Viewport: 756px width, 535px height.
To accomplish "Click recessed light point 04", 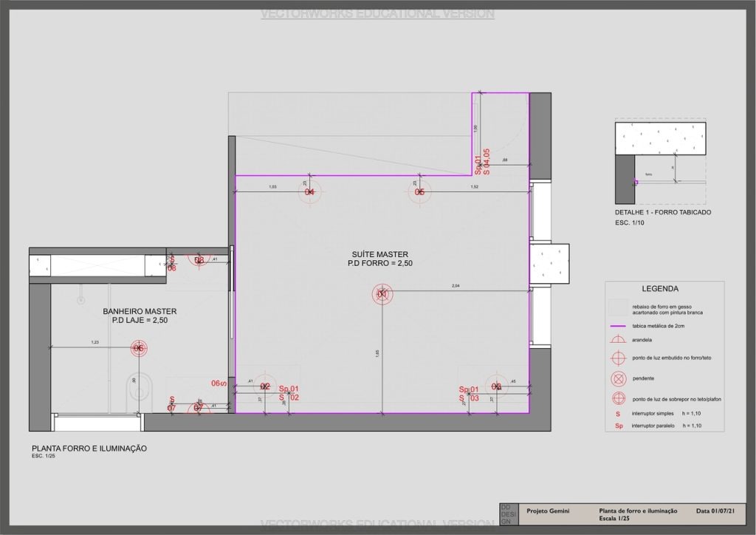I will 309,192.
